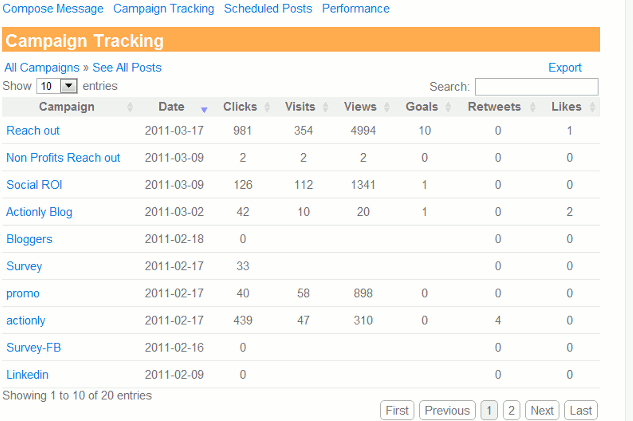This screenshot has height=421, width=633.
Task: Select page 1 in pagination
Action: coord(489,411)
